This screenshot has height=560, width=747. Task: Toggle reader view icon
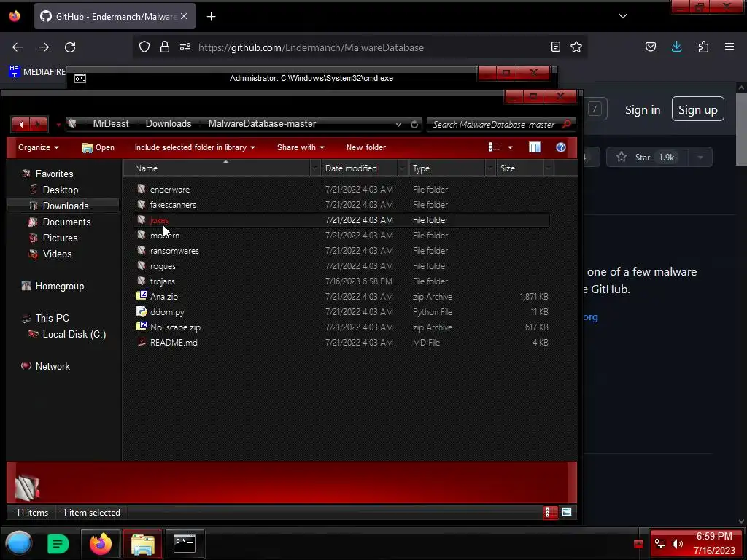pyautogui.click(x=555, y=47)
